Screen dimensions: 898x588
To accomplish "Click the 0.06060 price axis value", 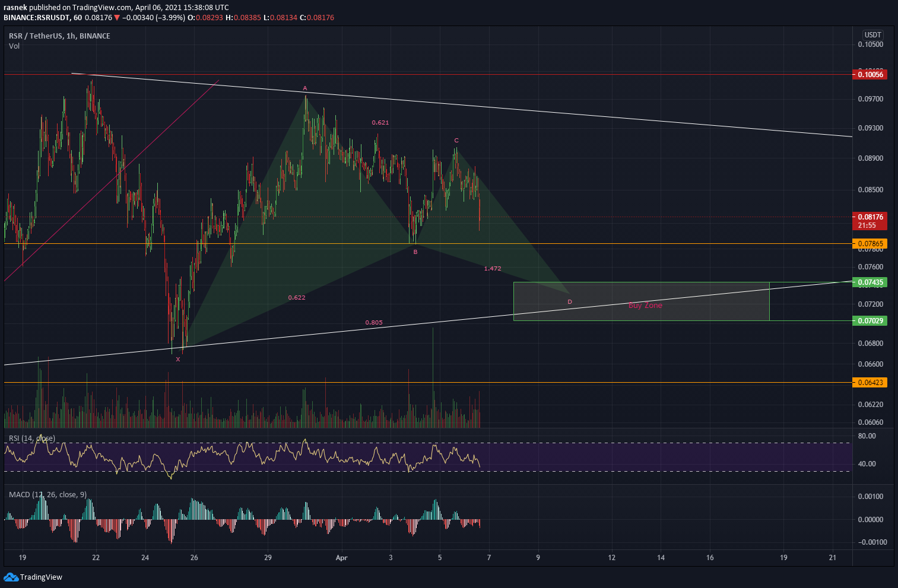I will click(x=871, y=422).
